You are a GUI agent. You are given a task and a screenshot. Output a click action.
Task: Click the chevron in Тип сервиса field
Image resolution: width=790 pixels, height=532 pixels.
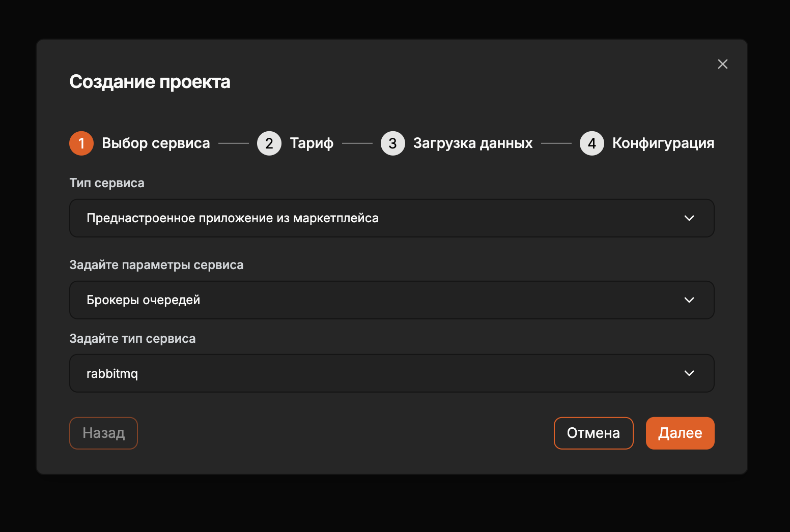(689, 218)
